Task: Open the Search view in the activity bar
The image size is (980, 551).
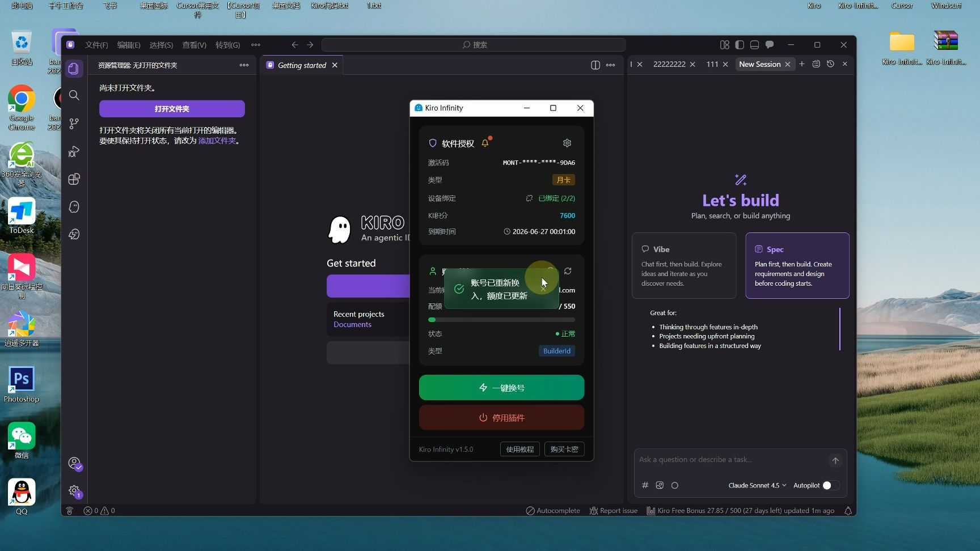Action: (74, 95)
